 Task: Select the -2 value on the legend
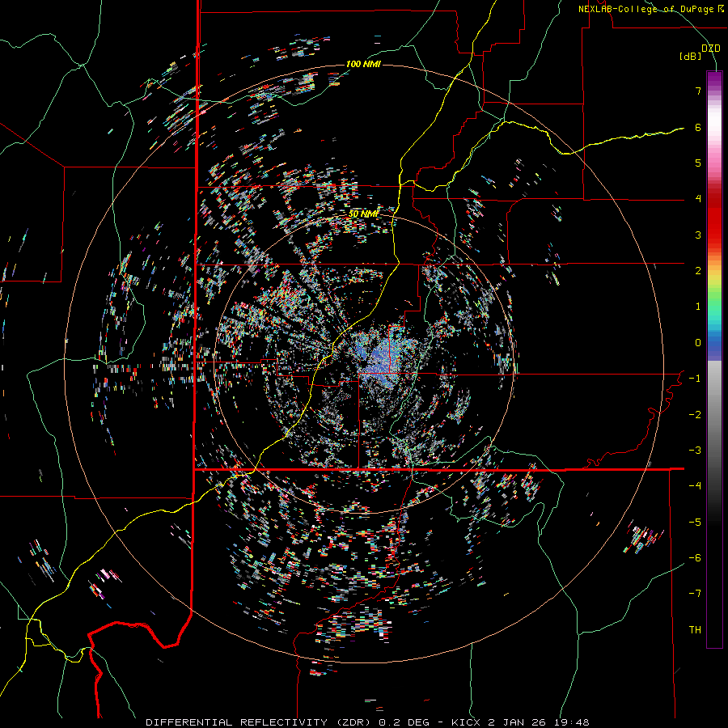[x=695, y=415]
